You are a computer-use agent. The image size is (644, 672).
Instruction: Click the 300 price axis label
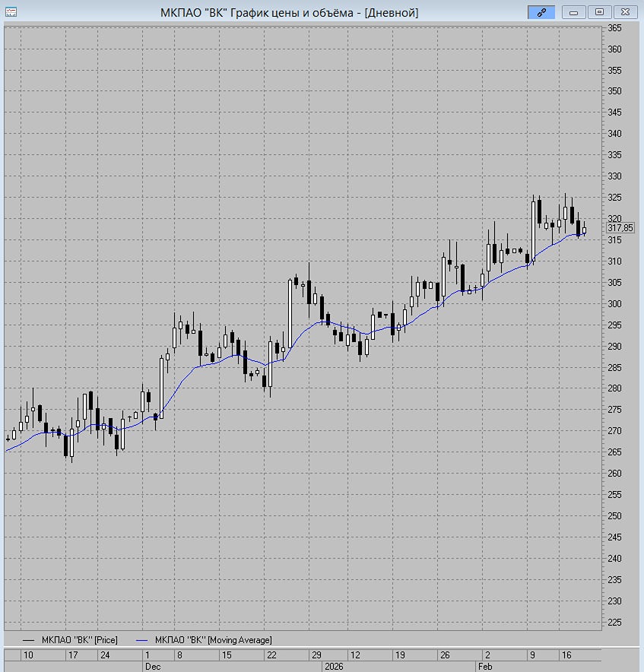click(614, 303)
